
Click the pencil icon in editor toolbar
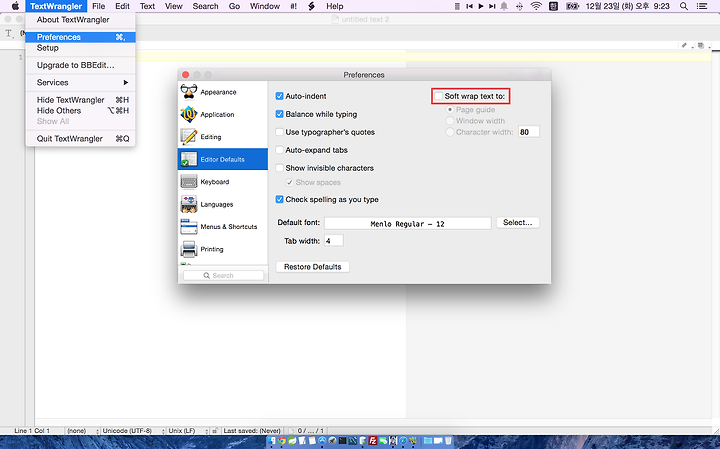tap(684, 45)
